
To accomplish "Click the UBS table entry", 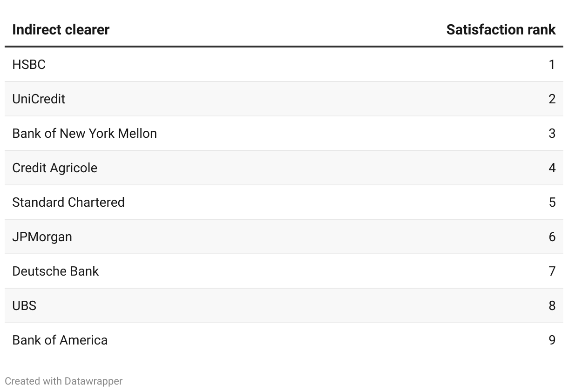I will 24,305.
